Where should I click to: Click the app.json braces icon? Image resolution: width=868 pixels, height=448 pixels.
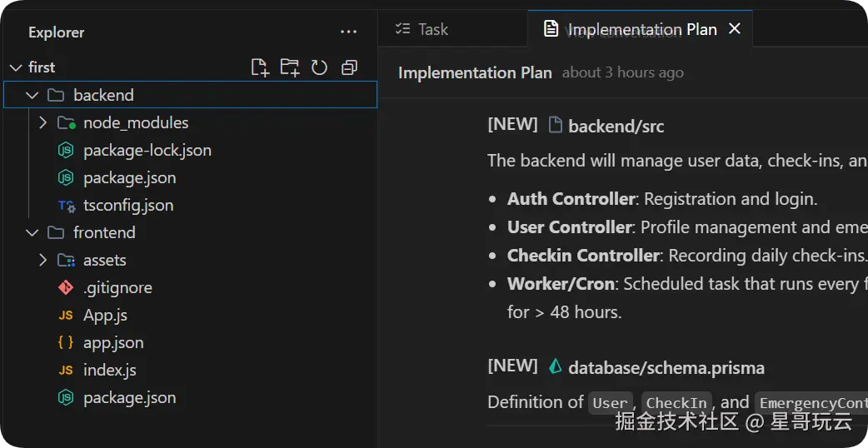[x=66, y=342]
